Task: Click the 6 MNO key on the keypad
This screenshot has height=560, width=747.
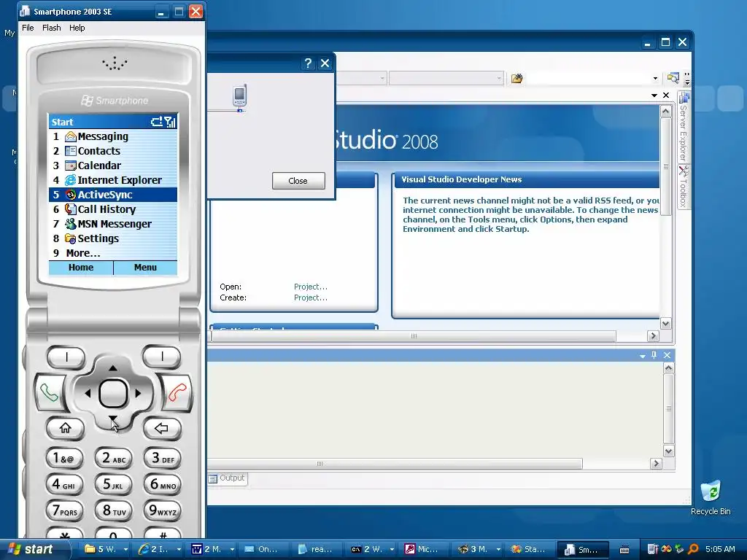Action: (x=163, y=484)
